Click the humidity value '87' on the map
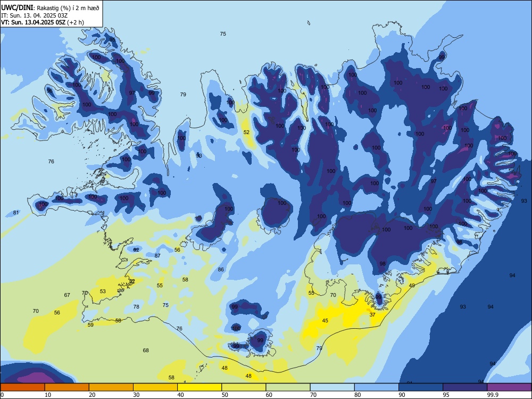Viewport: 532px width, 399px height. (157, 255)
